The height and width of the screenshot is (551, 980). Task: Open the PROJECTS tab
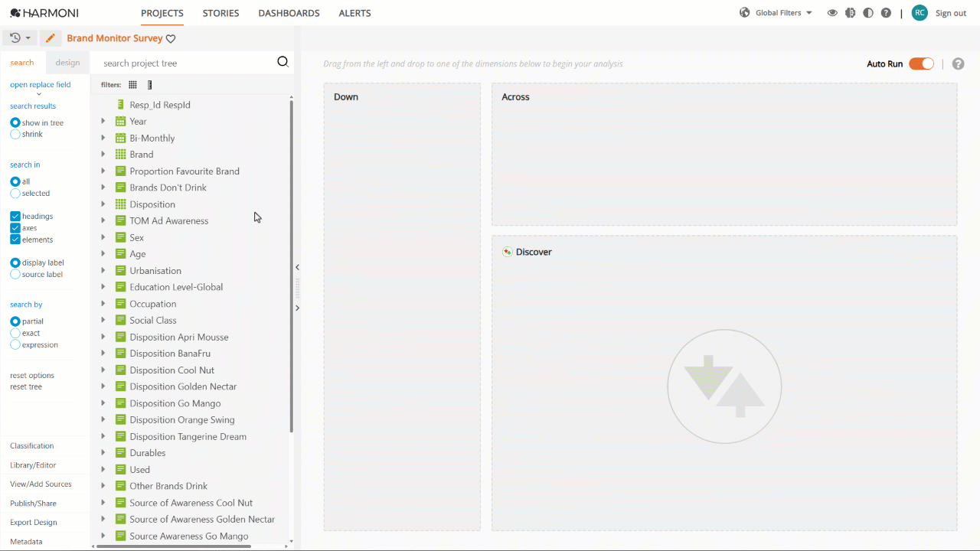click(x=162, y=13)
